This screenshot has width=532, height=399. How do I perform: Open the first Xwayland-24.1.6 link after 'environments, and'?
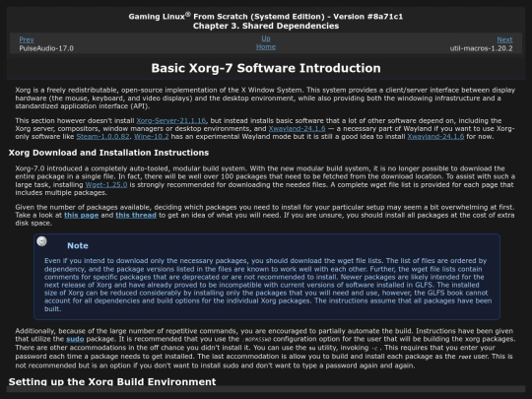coord(297,129)
